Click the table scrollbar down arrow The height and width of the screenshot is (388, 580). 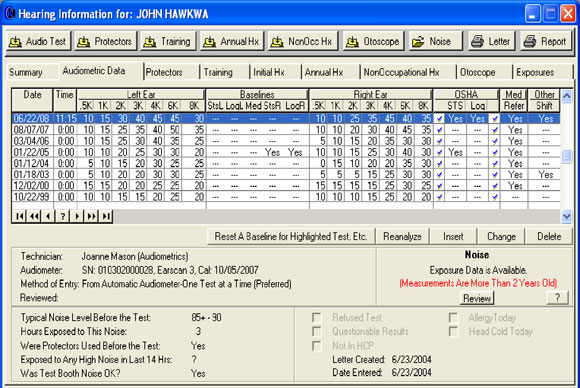pos(566,216)
